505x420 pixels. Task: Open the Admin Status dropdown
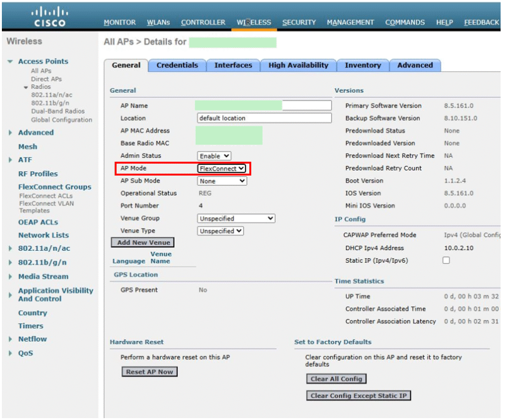pos(214,156)
